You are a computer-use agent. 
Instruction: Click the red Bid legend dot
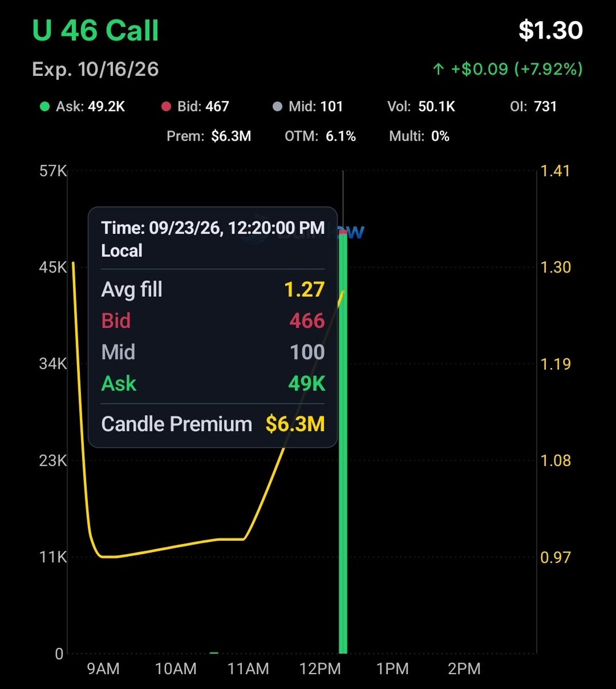pyautogui.click(x=166, y=107)
